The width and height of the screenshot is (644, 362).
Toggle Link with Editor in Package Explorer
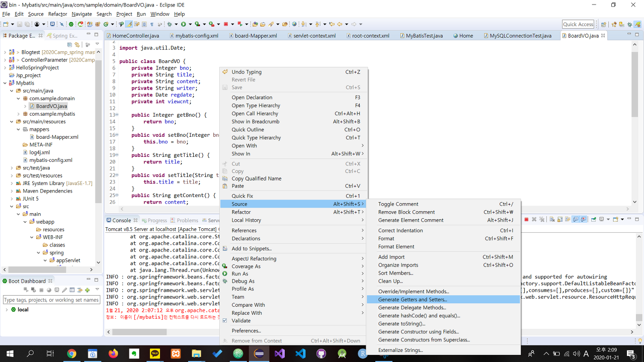(x=77, y=44)
